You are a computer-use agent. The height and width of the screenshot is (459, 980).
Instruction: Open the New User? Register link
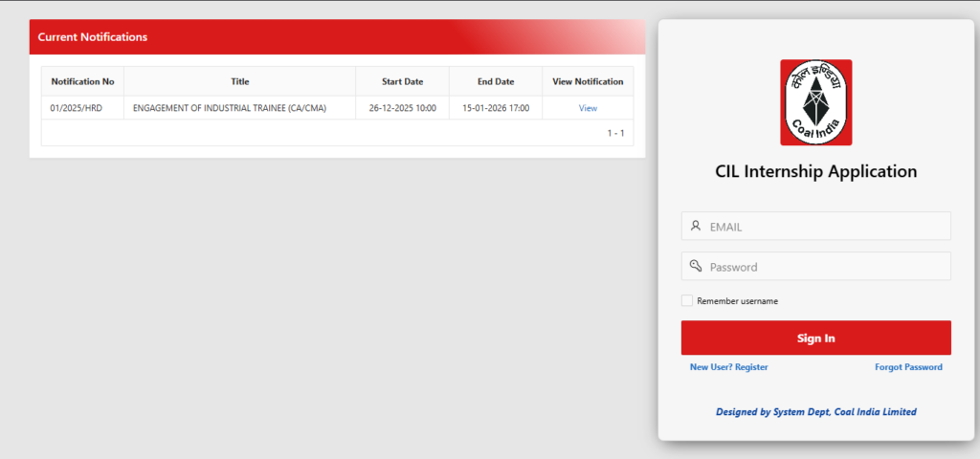[728, 367]
